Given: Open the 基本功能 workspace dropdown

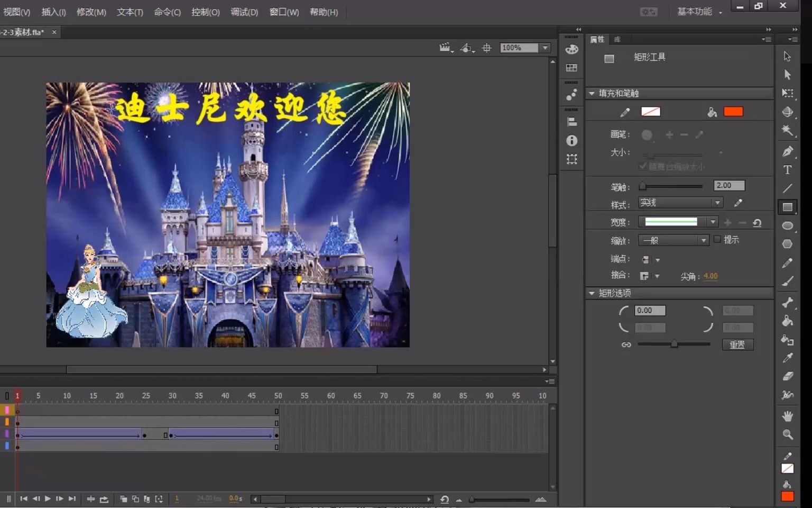Looking at the screenshot, I should click(x=699, y=12).
